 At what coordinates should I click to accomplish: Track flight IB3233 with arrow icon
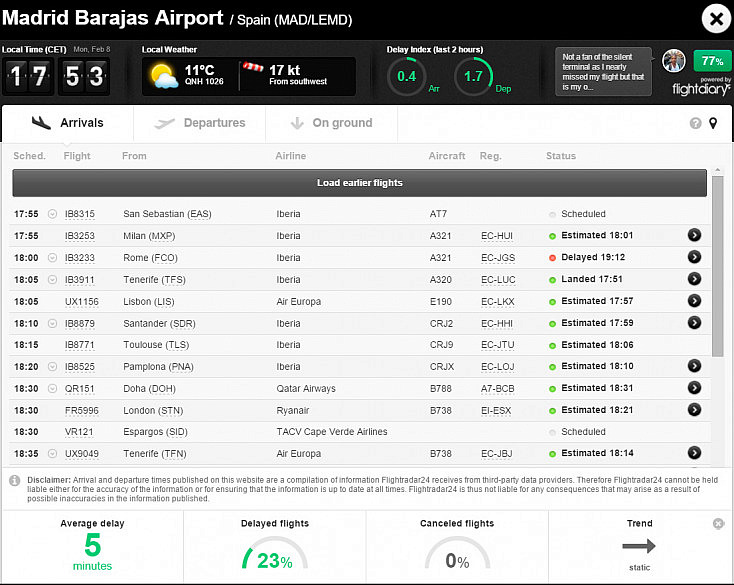tap(694, 257)
